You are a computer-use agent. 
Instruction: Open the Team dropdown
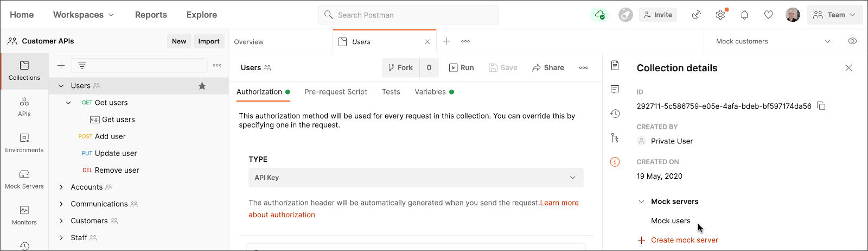pyautogui.click(x=834, y=15)
